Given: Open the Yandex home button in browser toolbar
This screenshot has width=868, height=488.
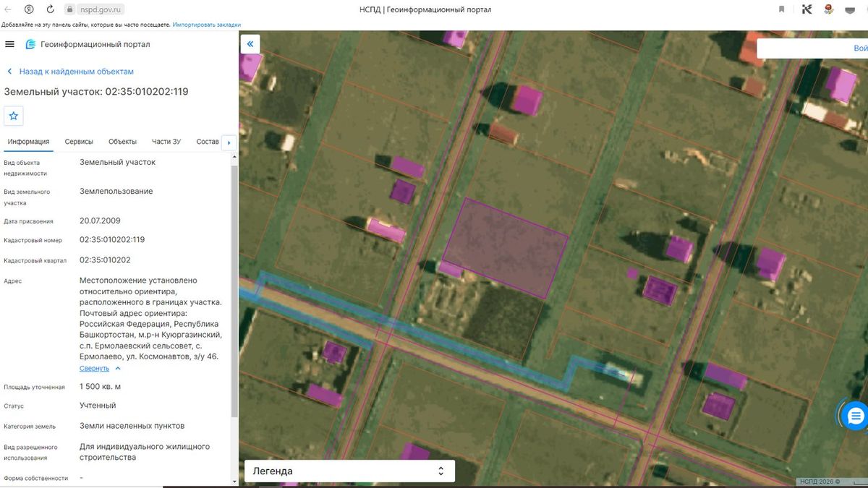Looking at the screenshot, I should [29, 9].
